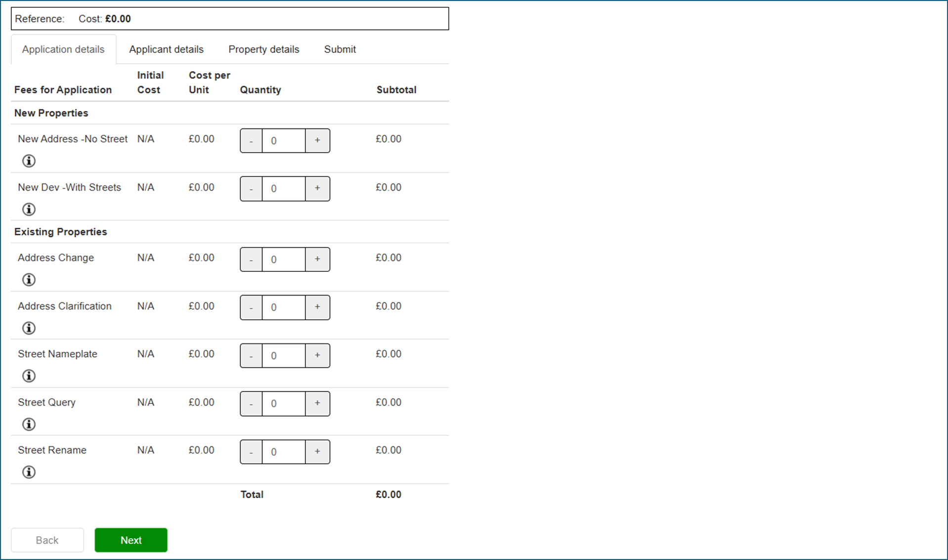Image resolution: width=948 pixels, height=560 pixels.
Task: Go to Property details tab
Action: [264, 49]
